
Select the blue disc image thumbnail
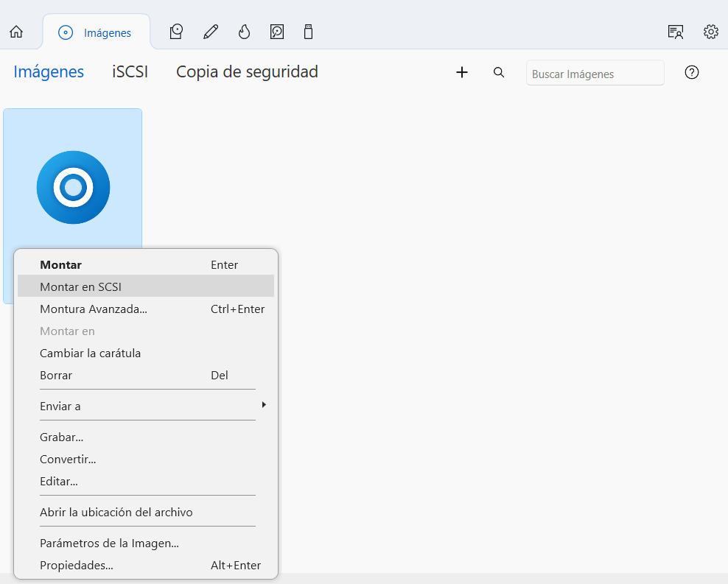click(x=74, y=187)
